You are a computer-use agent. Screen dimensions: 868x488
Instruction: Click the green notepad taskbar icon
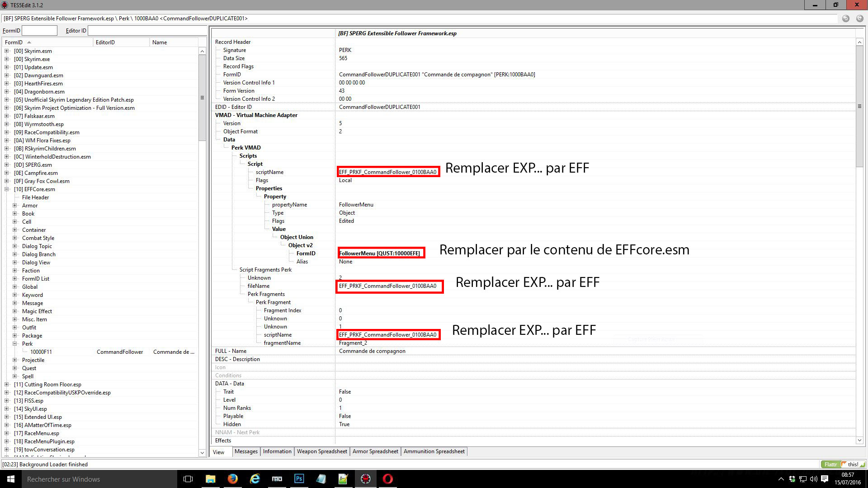click(344, 479)
